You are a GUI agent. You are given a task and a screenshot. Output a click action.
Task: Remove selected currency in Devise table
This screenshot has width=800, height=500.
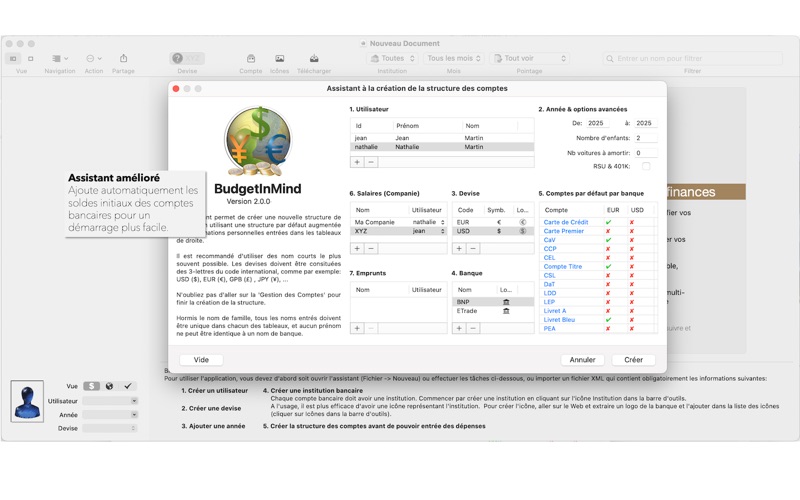pyautogui.click(x=473, y=248)
